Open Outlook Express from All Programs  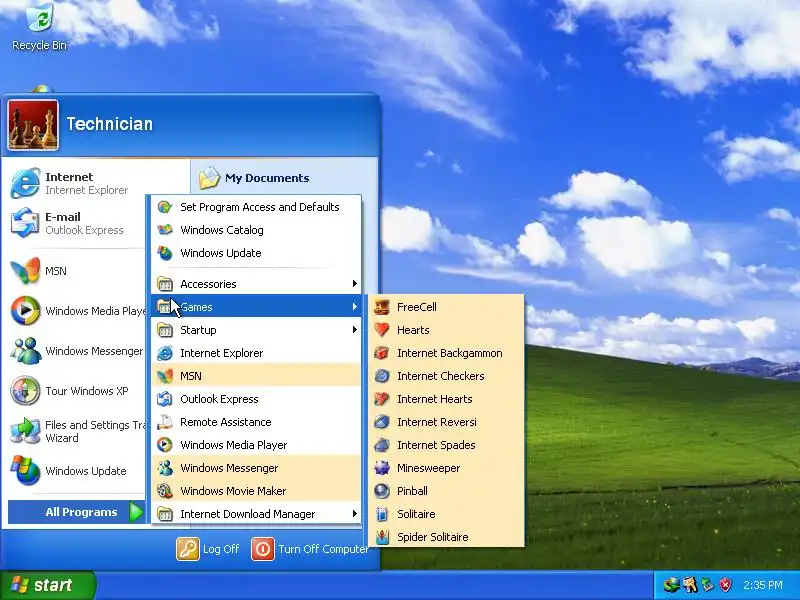click(x=256, y=399)
